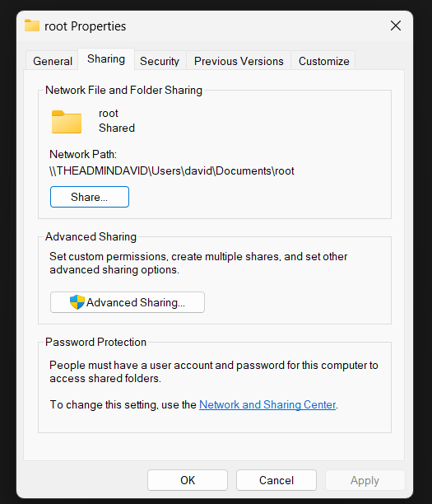
Task: Click the 'Password Protection' group heading
Action: tap(95, 342)
